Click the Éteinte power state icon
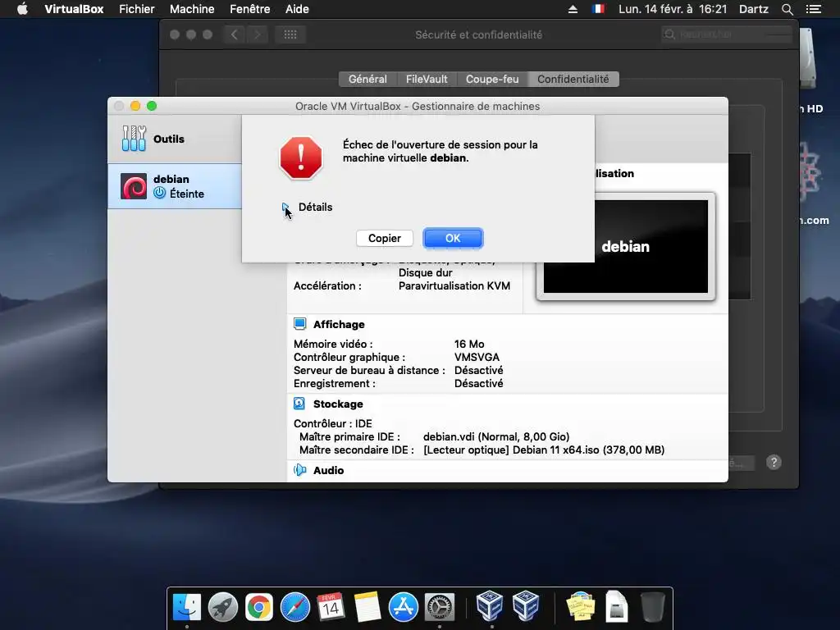The height and width of the screenshot is (630, 840). (160, 193)
